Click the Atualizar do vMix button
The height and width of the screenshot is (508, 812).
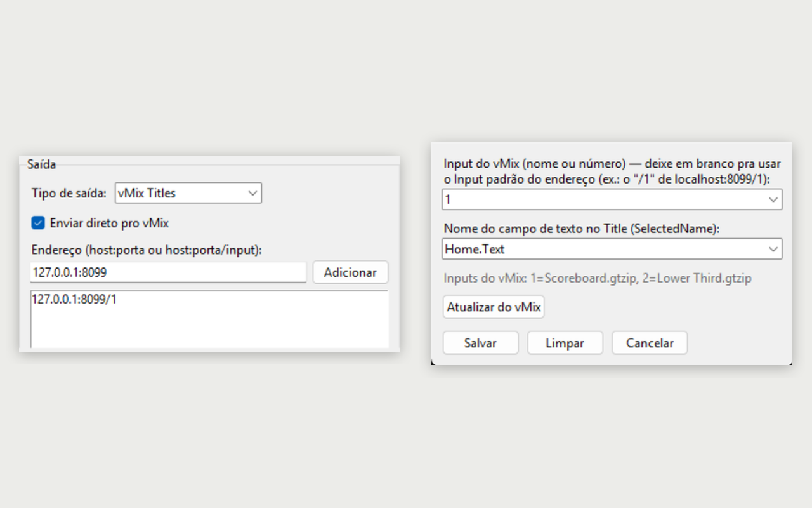pos(494,307)
